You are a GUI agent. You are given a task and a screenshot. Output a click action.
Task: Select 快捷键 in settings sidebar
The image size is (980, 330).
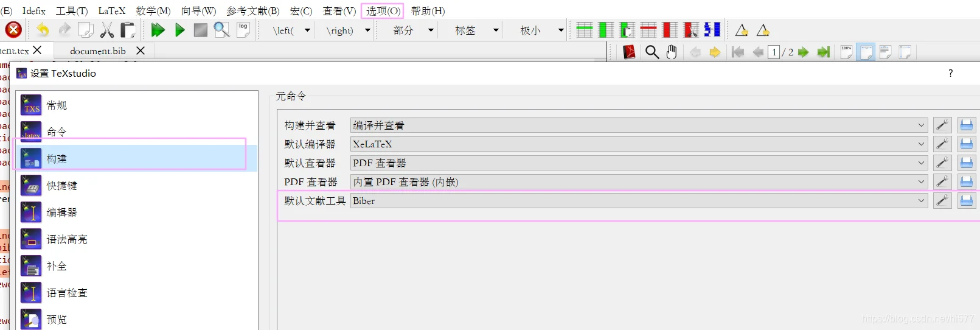click(62, 186)
